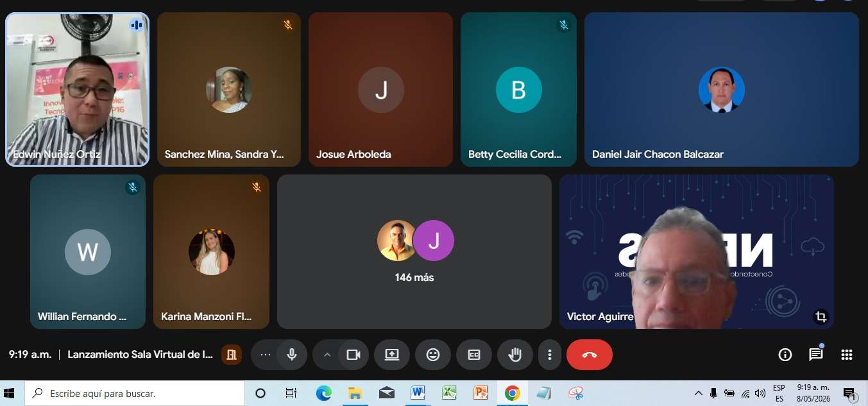Turn on closed captions
The height and width of the screenshot is (406, 868).
pos(474,355)
